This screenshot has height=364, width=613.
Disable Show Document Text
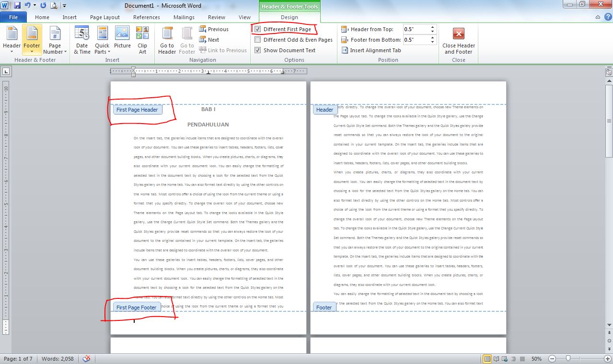click(257, 50)
